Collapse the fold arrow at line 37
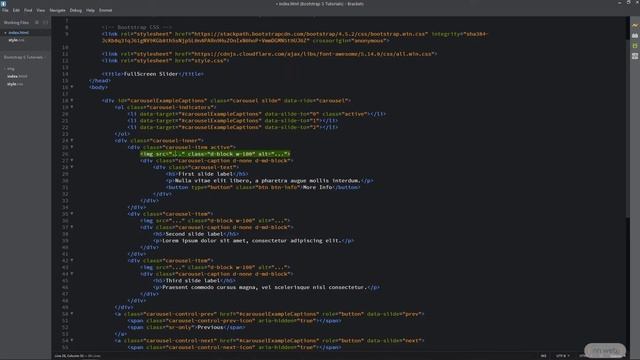640x360 pixels. coord(72,227)
